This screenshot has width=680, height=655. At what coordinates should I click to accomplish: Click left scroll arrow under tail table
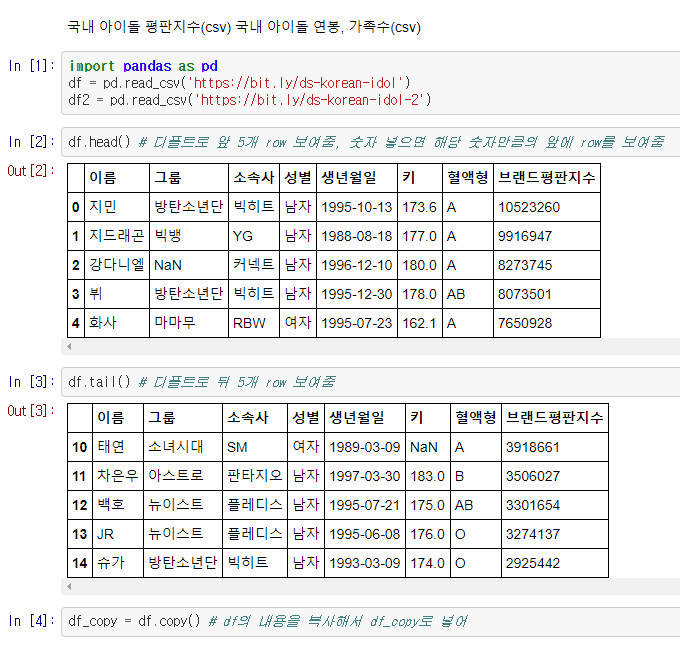[69, 586]
